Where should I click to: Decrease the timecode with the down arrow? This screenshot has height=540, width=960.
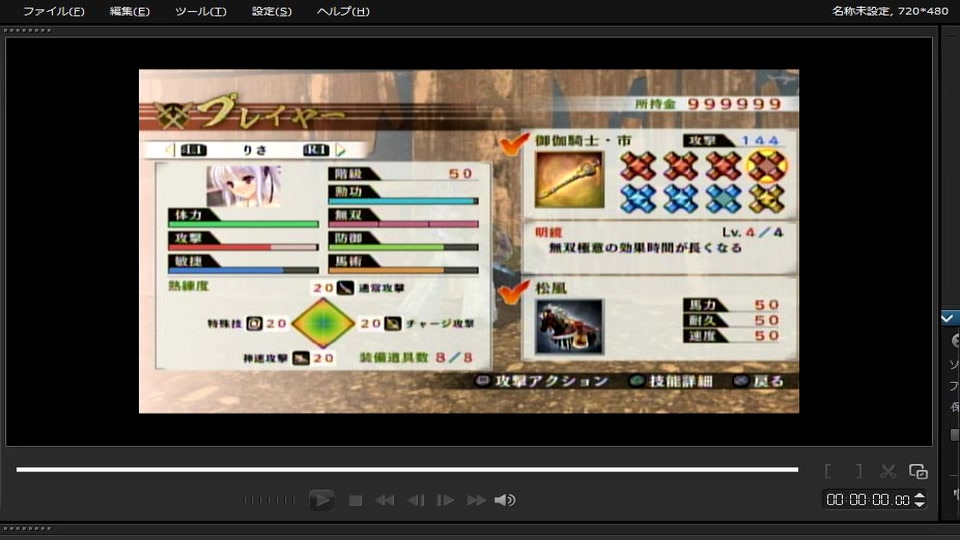point(919,504)
